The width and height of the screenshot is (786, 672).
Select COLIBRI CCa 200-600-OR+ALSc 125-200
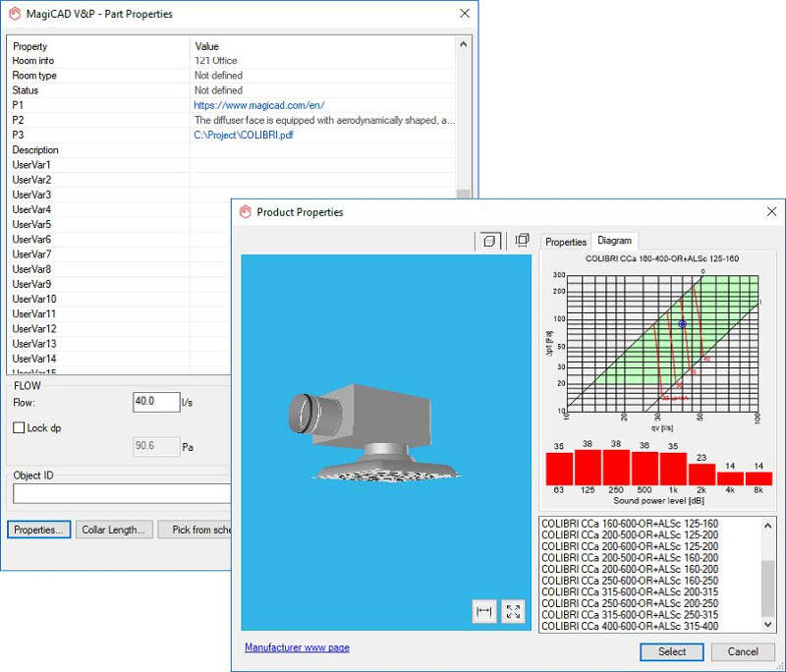pyautogui.click(x=630, y=546)
